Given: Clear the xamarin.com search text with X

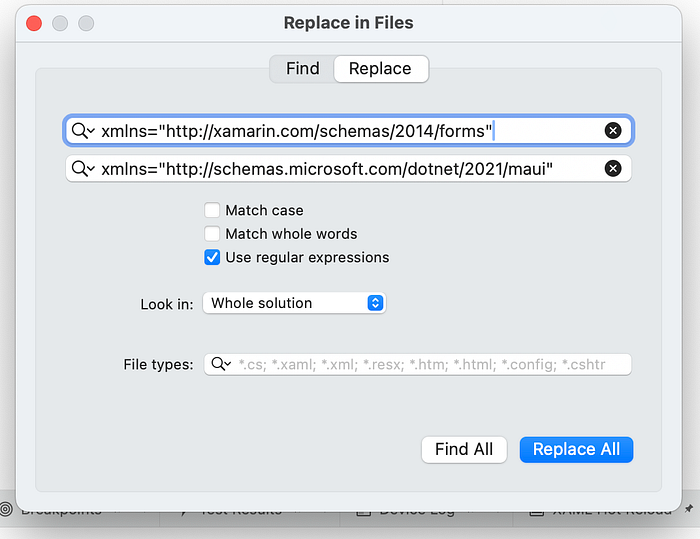Looking at the screenshot, I should point(613,131).
